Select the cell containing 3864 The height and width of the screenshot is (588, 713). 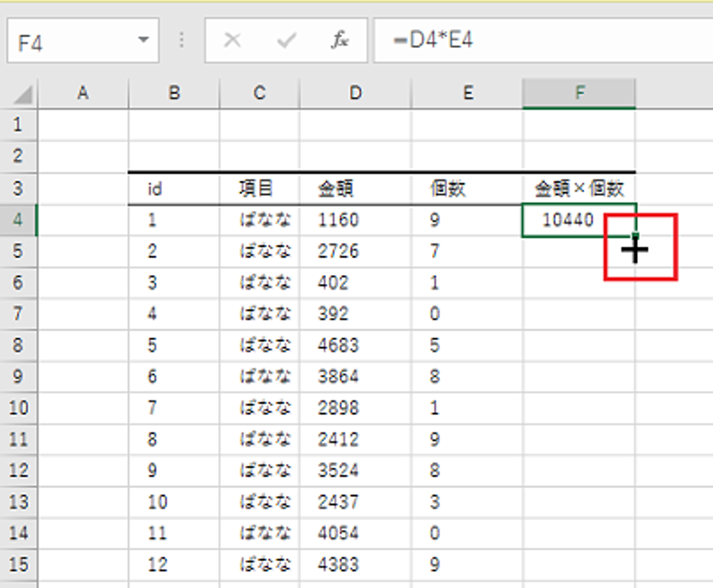click(x=356, y=377)
